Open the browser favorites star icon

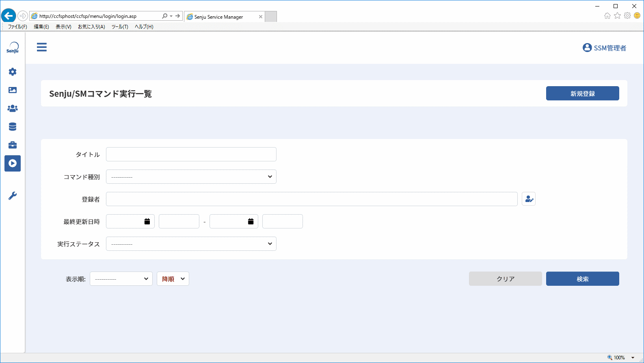[x=617, y=16]
